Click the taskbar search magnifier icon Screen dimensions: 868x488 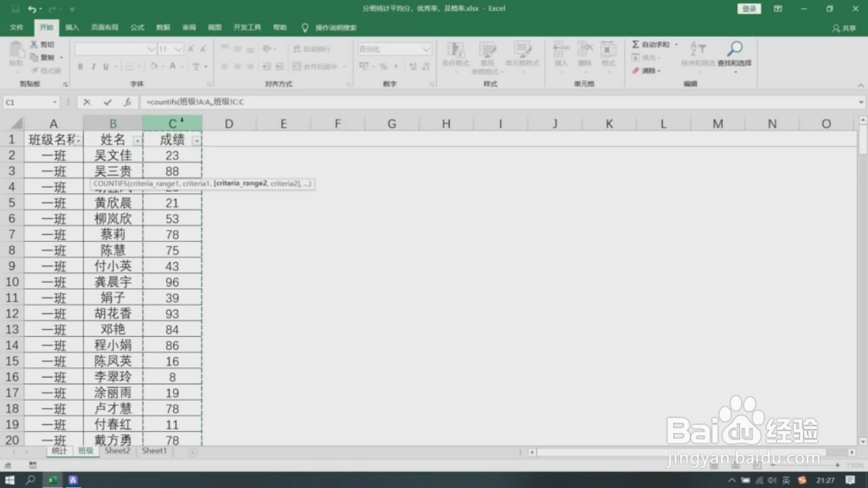pyautogui.click(x=31, y=480)
